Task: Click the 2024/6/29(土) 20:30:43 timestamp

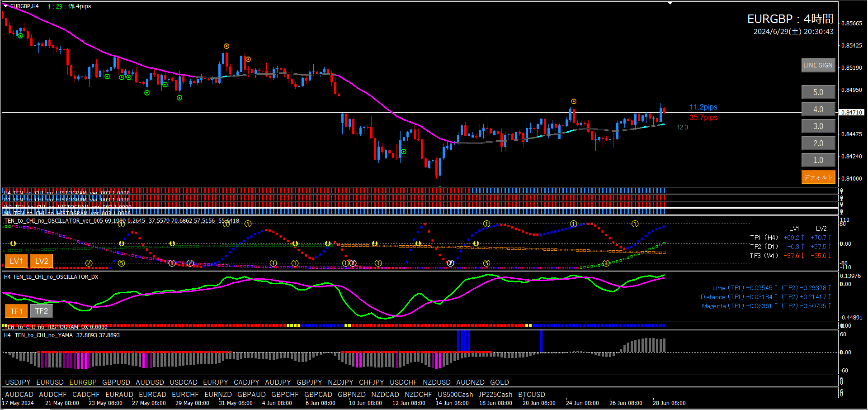Action: pos(793,32)
